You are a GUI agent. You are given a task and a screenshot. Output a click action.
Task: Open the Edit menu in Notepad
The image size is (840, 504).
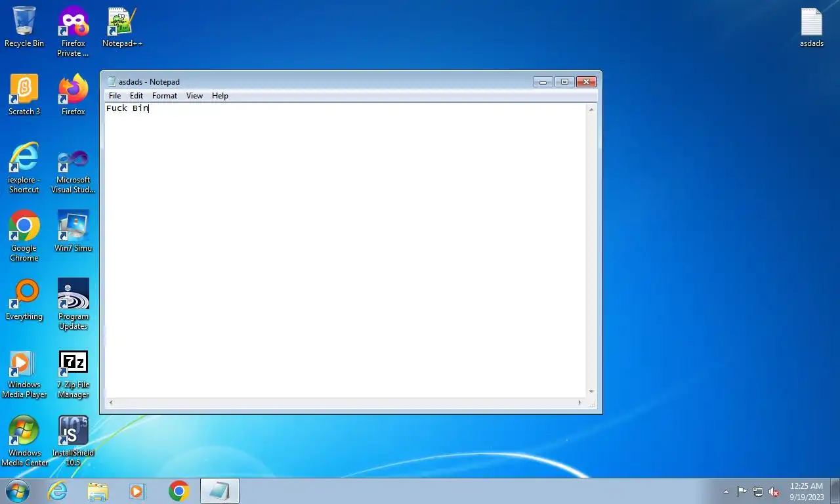(136, 96)
